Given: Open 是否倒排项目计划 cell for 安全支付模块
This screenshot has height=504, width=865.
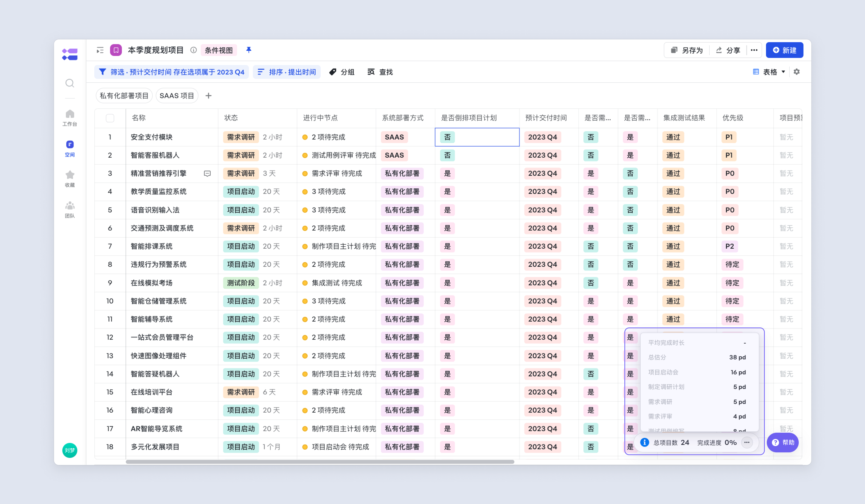Looking at the screenshot, I should click(x=477, y=137).
